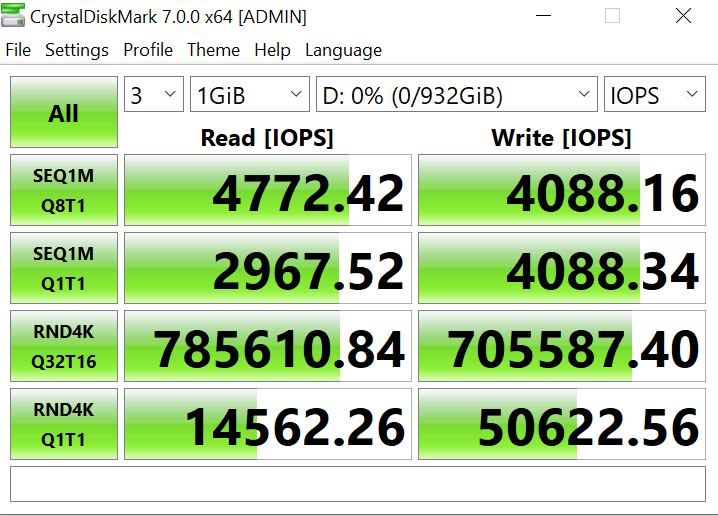Viewport: 718px width, 516px height.
Task: Click the write result 705587.40
Action: pyautogui.click(x=562, y=346)
